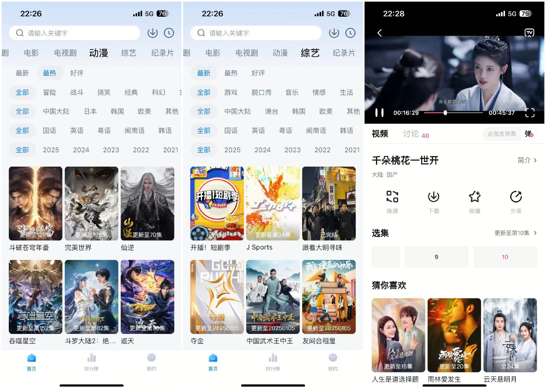The width and height of the screenshot is (546, 392).
Task: Cast to TV using the player's TV icon
Action: (x=529, y=33)
